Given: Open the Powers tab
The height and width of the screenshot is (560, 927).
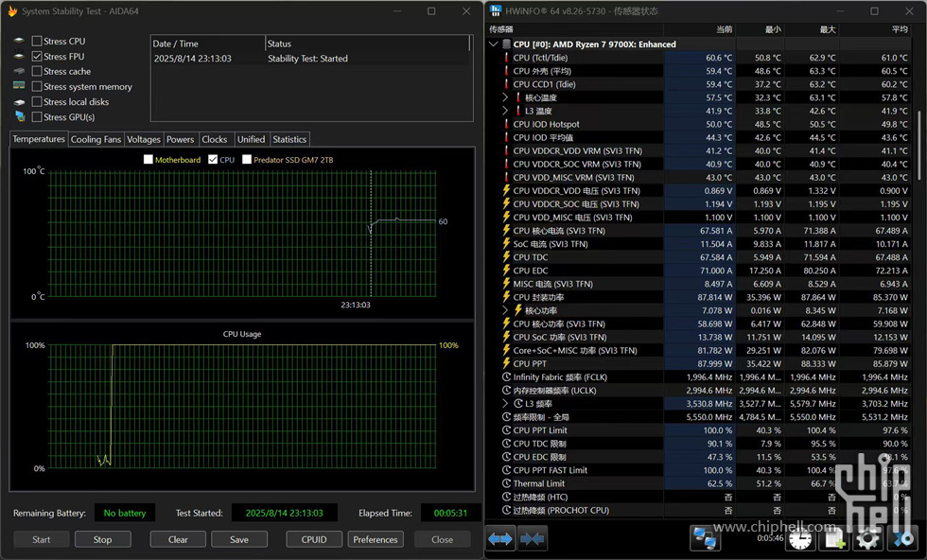Looking at the screenshot, I should [181, 140].
